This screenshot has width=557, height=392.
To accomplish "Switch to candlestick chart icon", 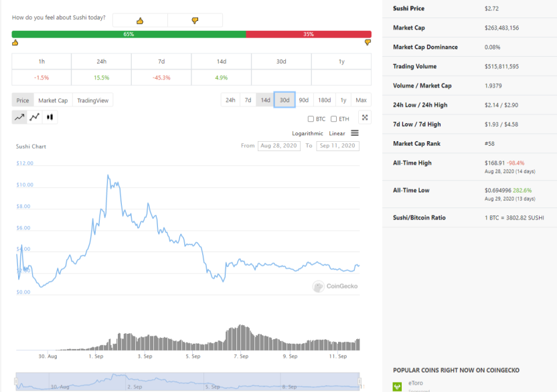I will click(50, 117).
